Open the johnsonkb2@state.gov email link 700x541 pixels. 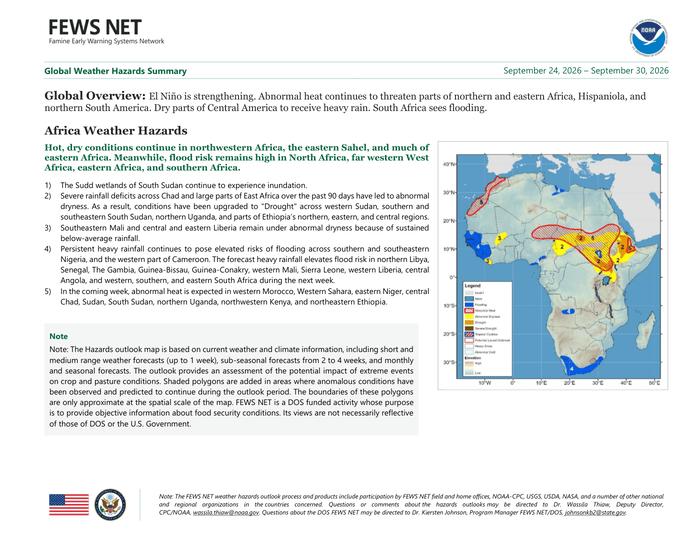click(x=595, y=513)
